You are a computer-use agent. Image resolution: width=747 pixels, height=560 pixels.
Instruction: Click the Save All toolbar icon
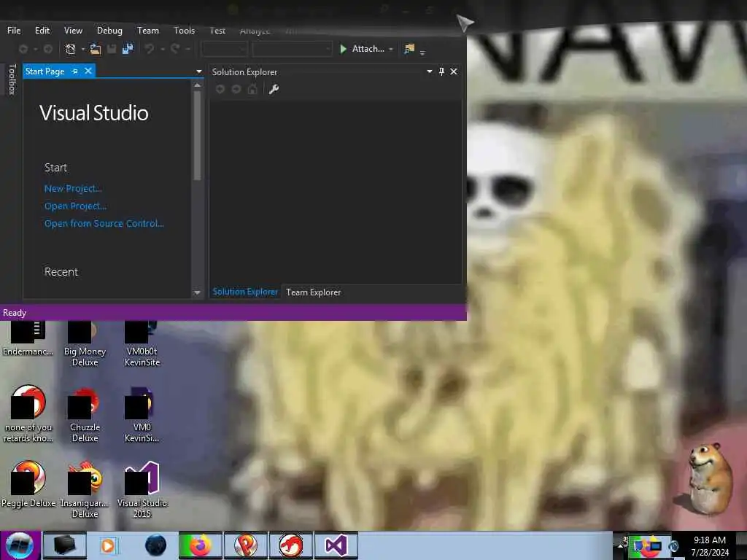point(127,49)
